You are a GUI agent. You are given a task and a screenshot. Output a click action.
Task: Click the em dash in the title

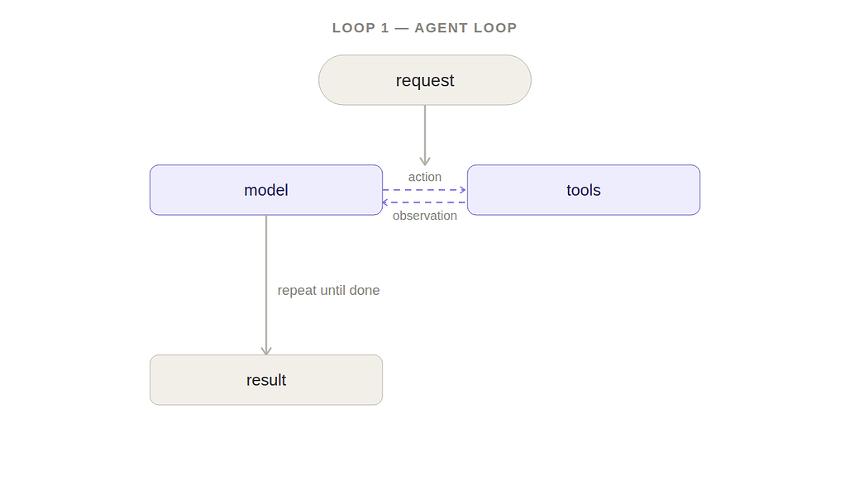click(402, 27)
